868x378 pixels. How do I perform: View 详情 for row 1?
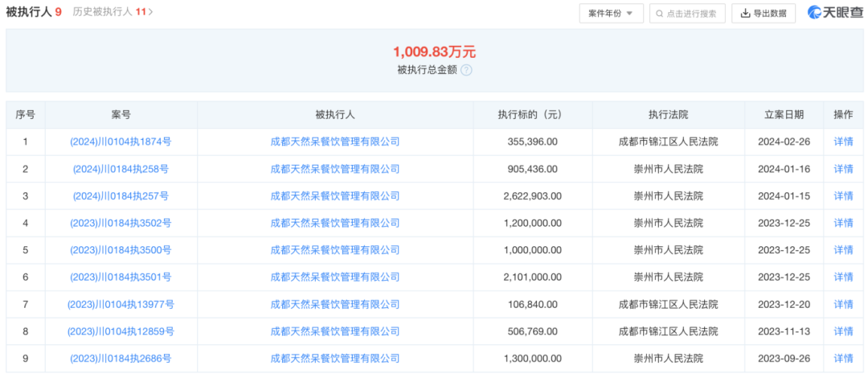pos(843,142)
